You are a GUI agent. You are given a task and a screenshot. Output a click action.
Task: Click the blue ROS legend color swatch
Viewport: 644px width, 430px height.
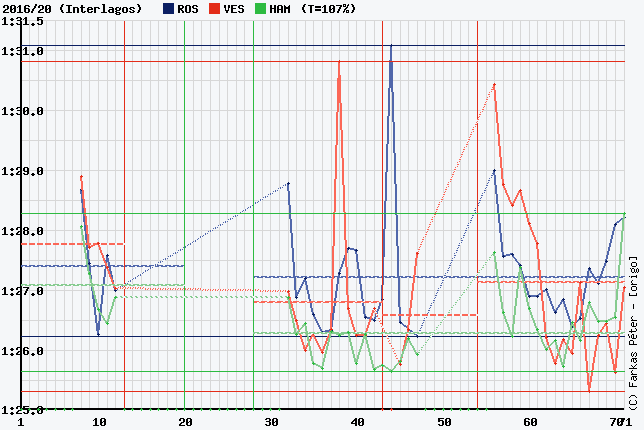pos(168,9)
